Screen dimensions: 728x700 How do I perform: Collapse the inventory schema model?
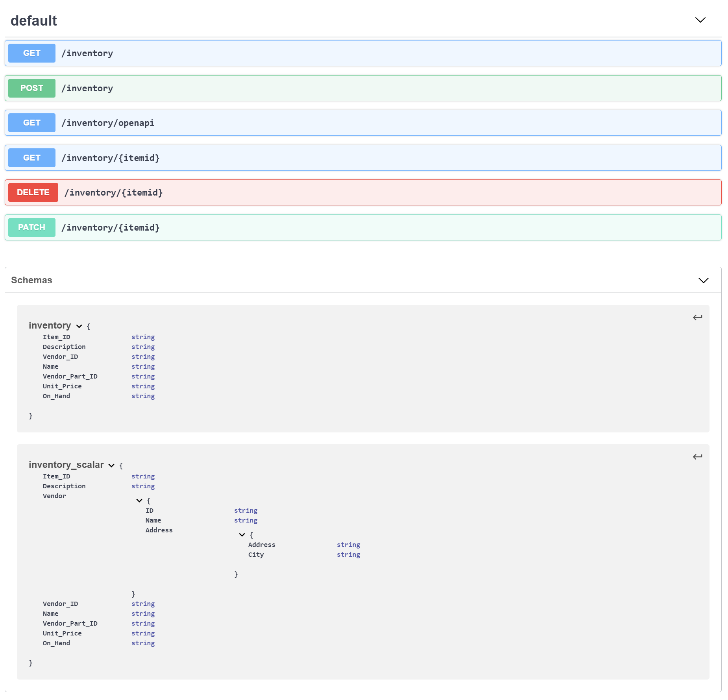(x=79, y=326)
